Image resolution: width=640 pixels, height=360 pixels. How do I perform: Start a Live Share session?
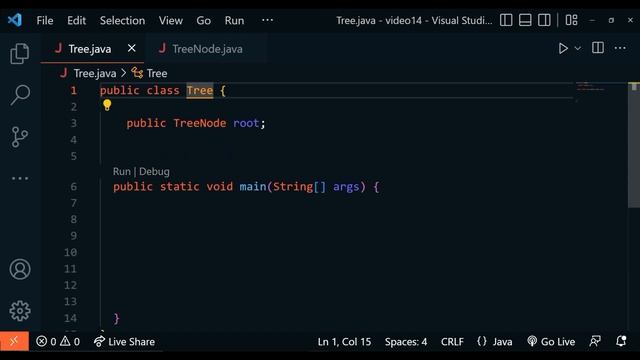pyautogui.click(x=124, y=342)
